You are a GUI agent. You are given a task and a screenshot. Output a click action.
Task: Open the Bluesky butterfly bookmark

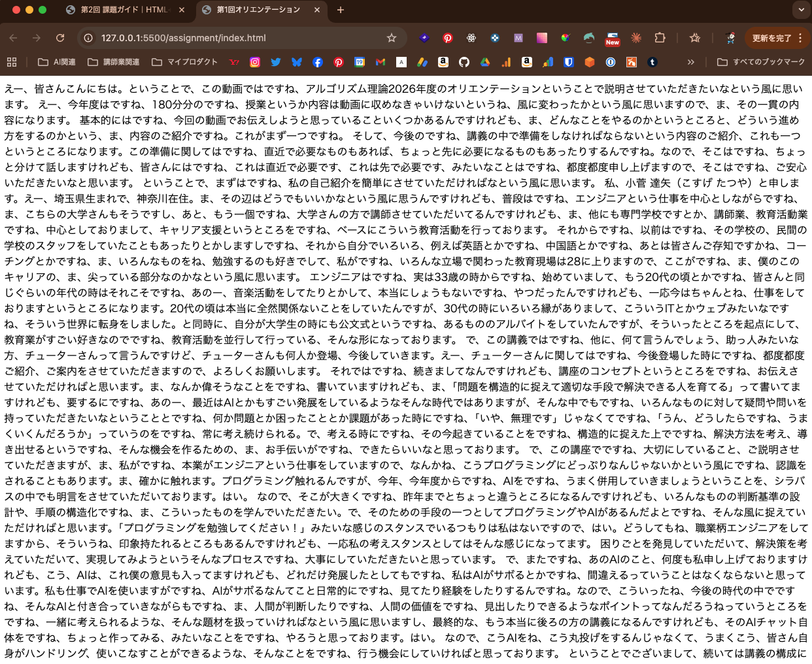click(297, 62)
